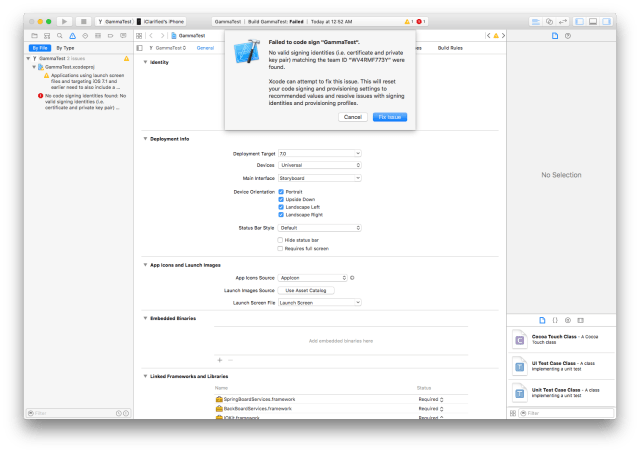Open the Project navigator folder icon
Viewport: 640px width, 453px height.
pyautogui.click(x=34, y=36)
